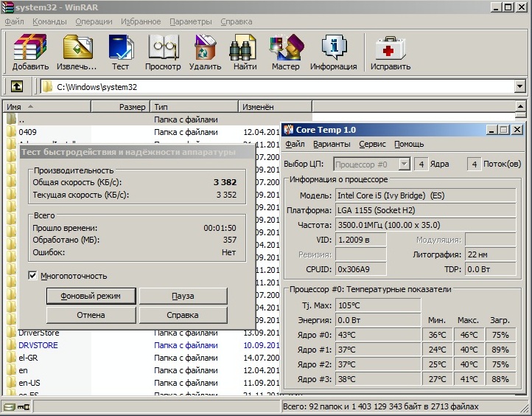Open the address path dropdown arrow

pyautogui.click(x=519, y=86)
